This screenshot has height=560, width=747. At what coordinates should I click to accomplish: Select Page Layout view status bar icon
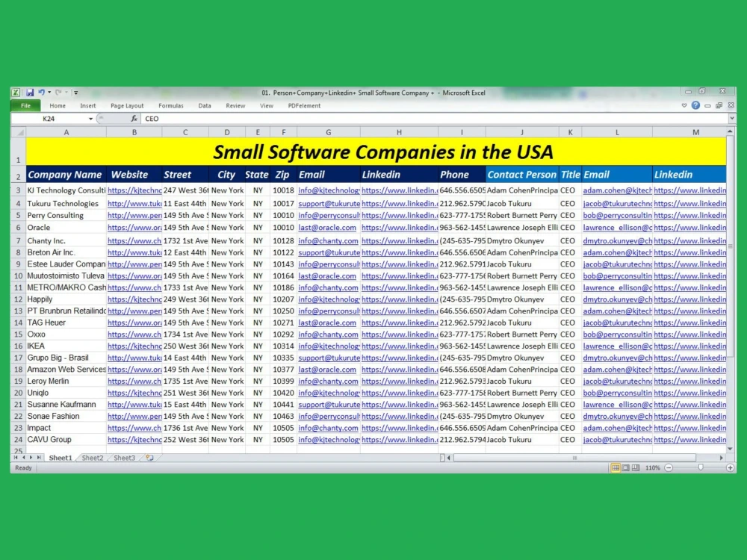point(625,467)
